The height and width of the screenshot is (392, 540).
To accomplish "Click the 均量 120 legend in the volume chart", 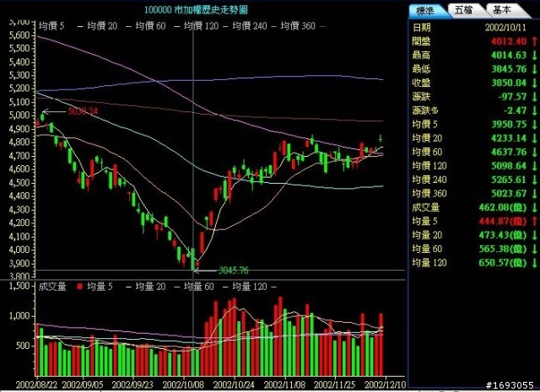I will pyautogui.click(x=250, y=287).
